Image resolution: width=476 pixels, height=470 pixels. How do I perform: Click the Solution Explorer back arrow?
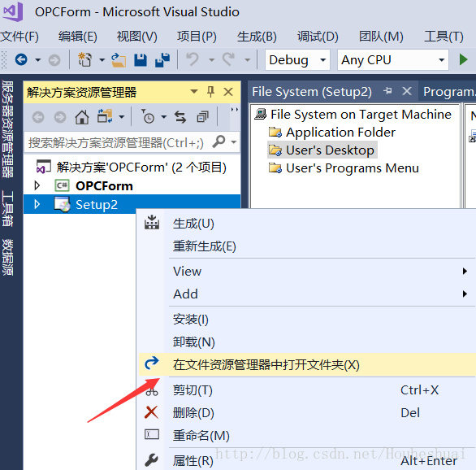coord(38,117)
